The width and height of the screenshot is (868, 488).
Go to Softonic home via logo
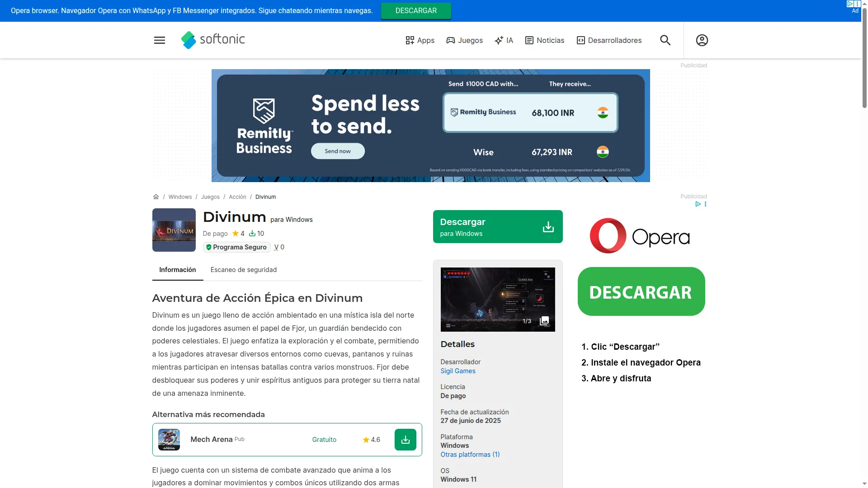(x=213, y=40)
